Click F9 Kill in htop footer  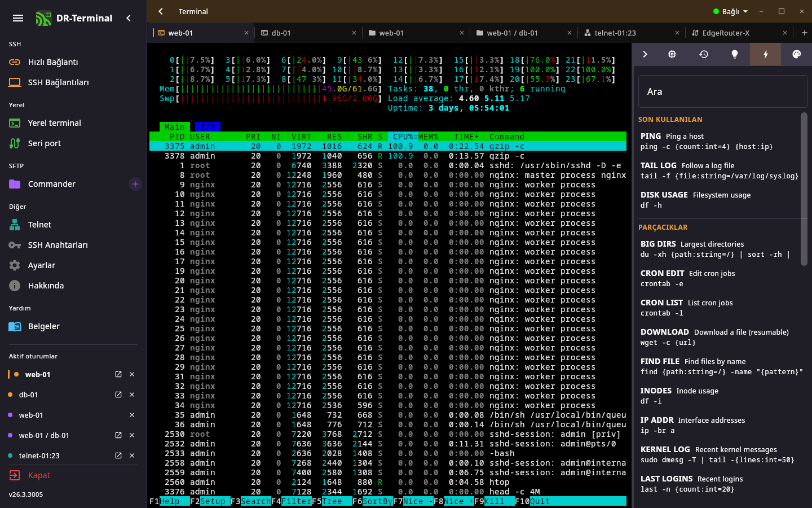[x=489, y=501]
